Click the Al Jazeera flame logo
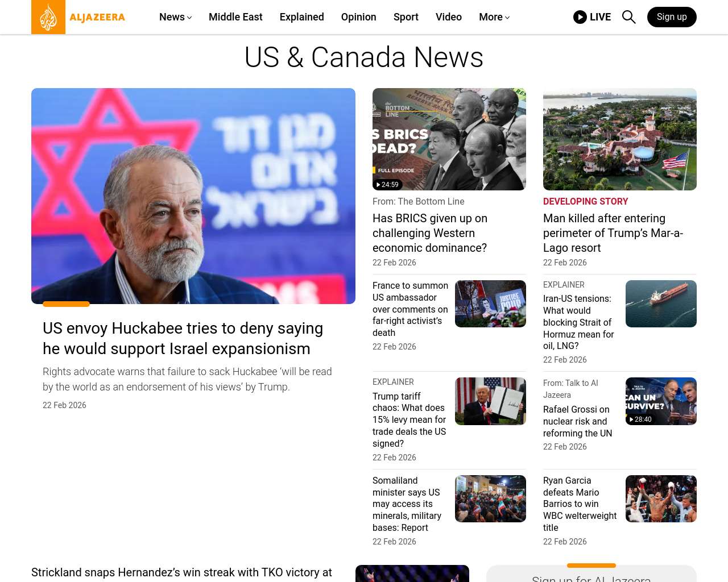 48,17
